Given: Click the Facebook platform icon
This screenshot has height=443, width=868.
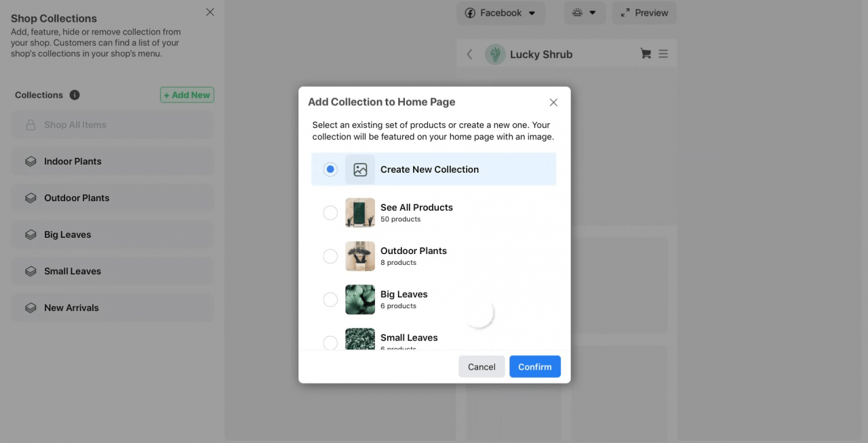Looking at the screenshot, I should point(470,12).
